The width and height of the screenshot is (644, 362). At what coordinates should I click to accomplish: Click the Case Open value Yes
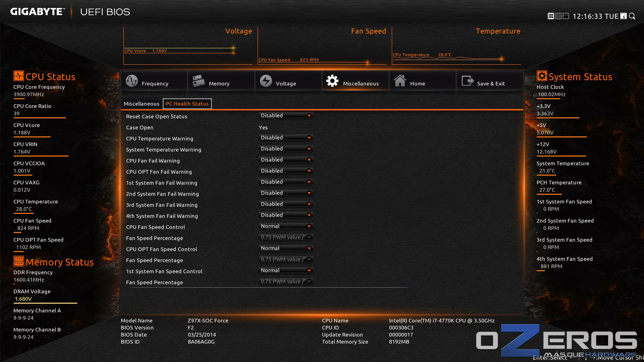(x=263, y=128)
